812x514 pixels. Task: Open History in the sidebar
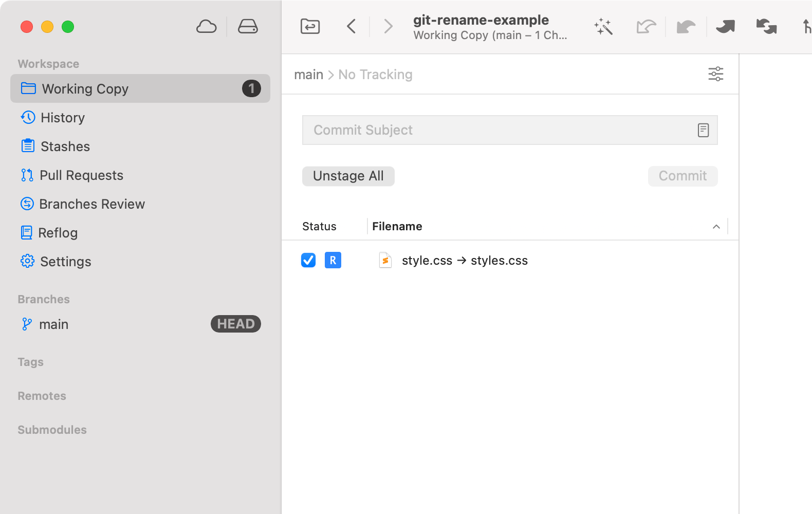point(63,118)
